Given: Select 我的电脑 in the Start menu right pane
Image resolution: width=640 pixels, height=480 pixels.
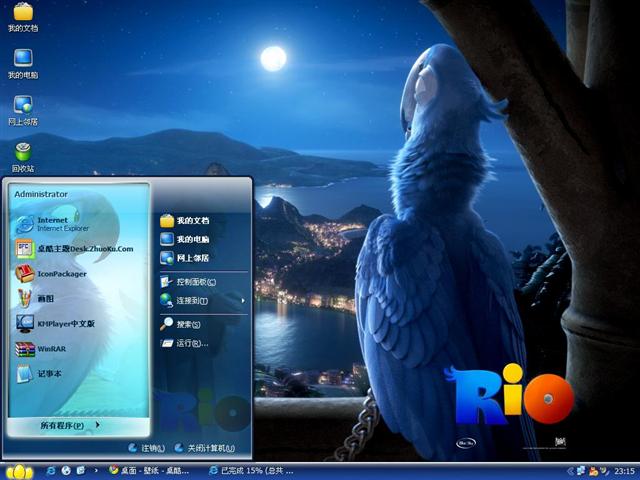Looking at the screenshot, I should coord(185,239).
